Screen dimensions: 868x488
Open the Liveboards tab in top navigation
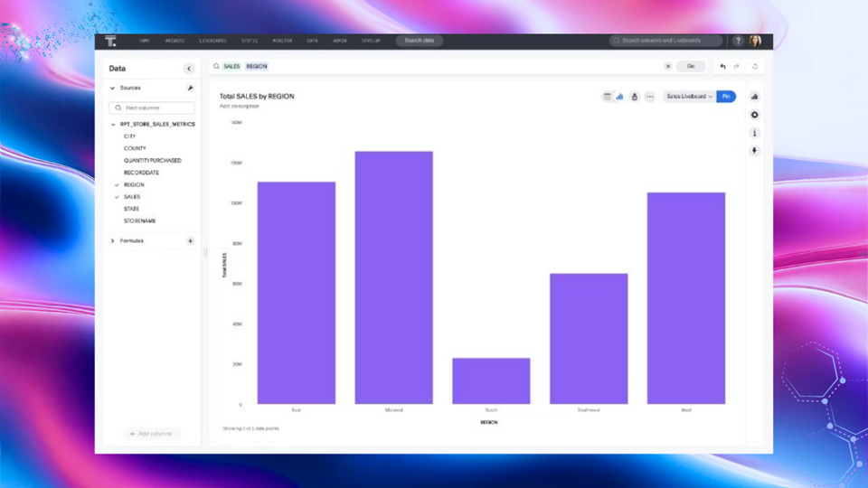[x=213, y=41]
